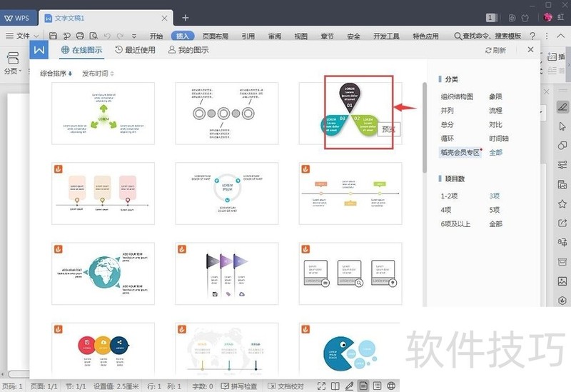The height and width of the screenshot is (392, 571).
Task: Click the pen writing mode icon in the status bar
Action: pyautogui.click(x=349, y=386)
